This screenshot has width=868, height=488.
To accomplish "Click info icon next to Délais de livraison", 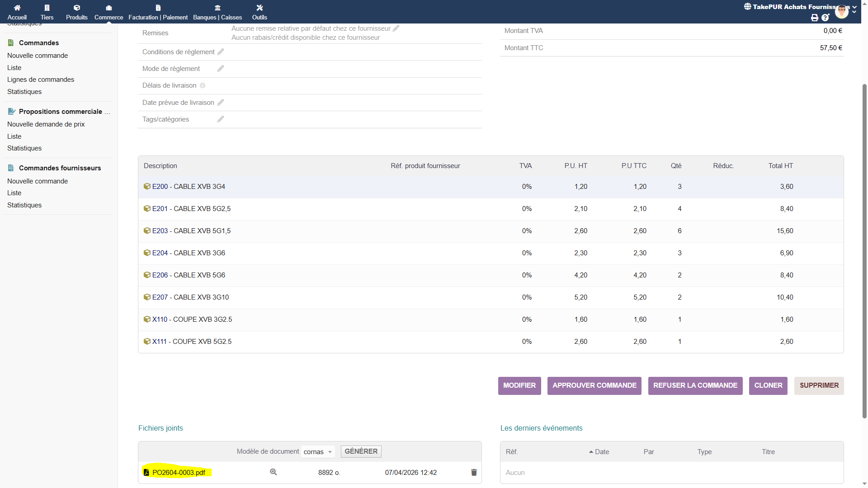I will tap(203, 86).
